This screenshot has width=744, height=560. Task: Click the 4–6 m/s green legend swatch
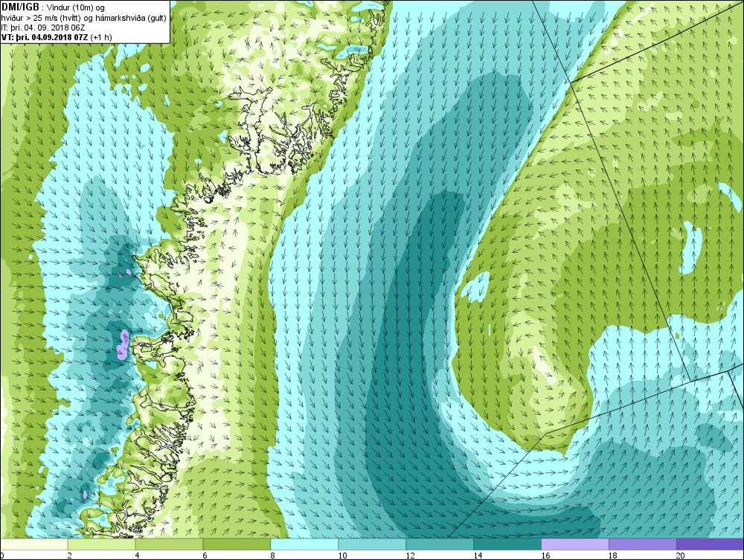169,544
